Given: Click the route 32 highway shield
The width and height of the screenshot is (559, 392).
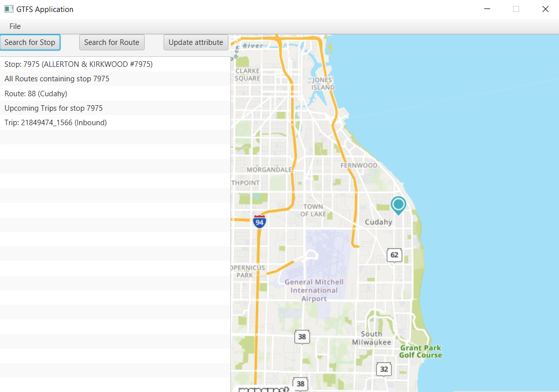Looking at the screenshot, I should pos(383,369).
